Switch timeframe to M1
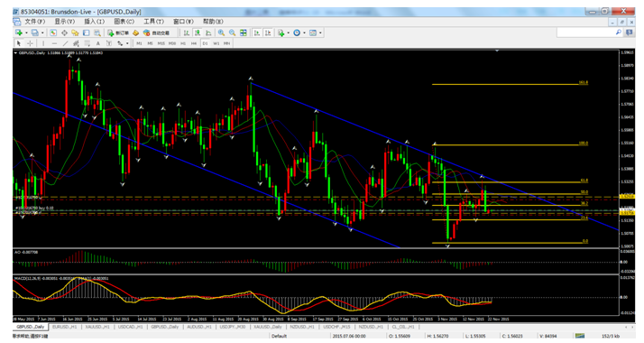 point(139,43)
